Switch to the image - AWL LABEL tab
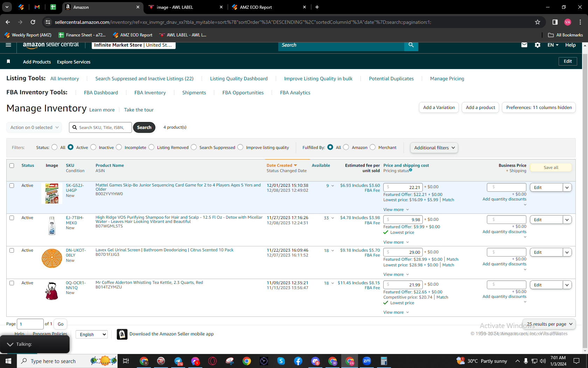588x368 pixels. pyautogui.click(x=185, y=7)
